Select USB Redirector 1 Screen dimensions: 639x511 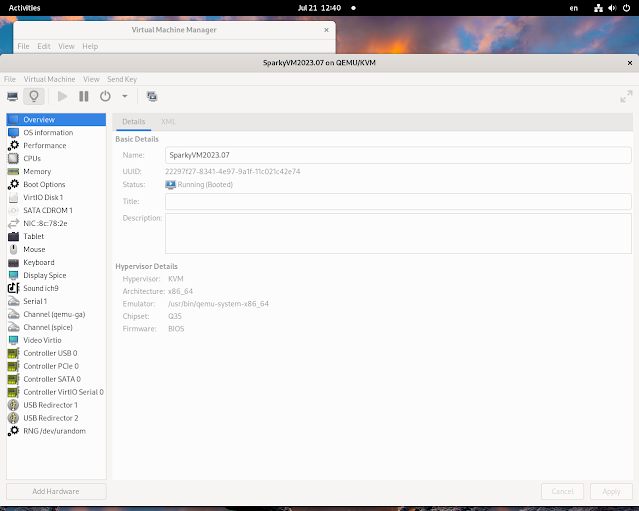[x=56, y=405]
